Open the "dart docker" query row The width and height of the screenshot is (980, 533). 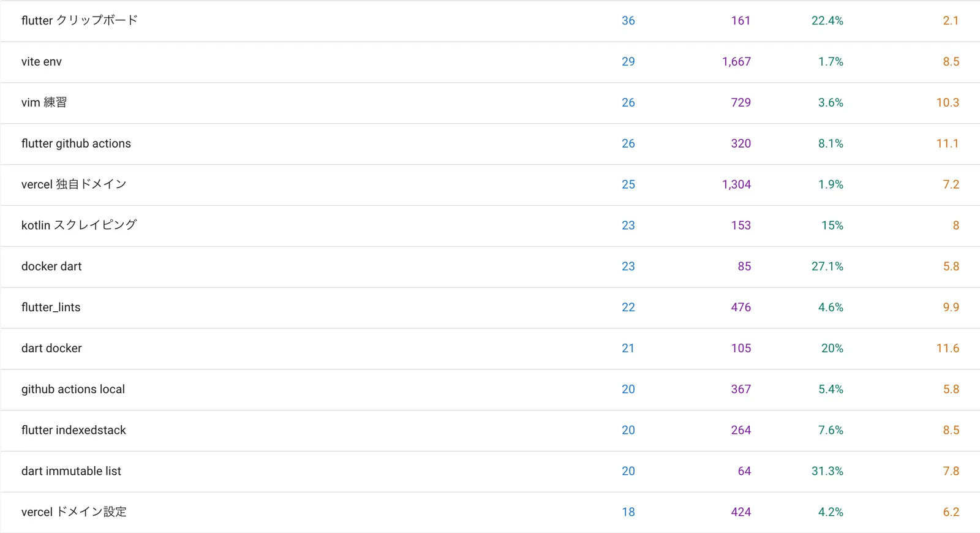[51, 349]
